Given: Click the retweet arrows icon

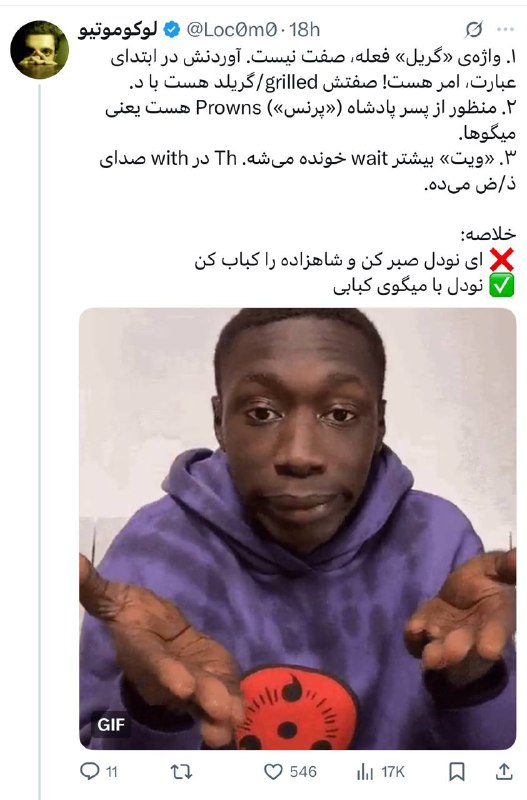Looking at the screenshot, I should (181, 771).
